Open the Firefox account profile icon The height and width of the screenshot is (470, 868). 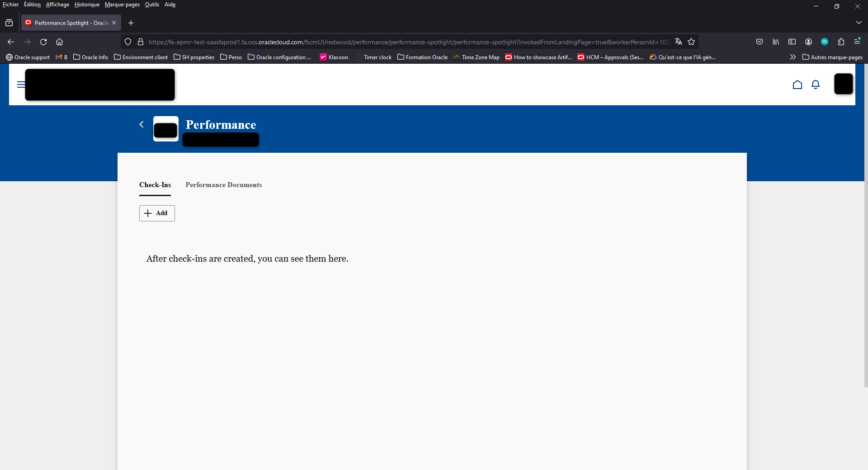click(x=808, y=42)
